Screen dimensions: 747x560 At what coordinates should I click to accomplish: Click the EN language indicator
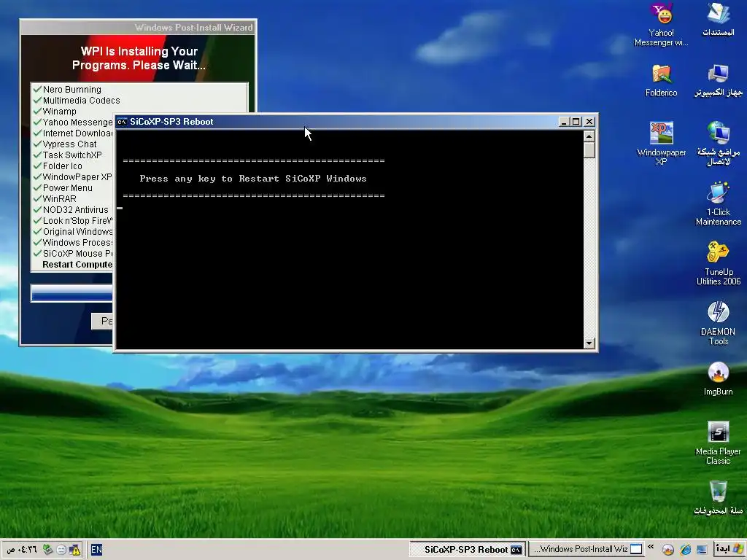pos(96,550)
